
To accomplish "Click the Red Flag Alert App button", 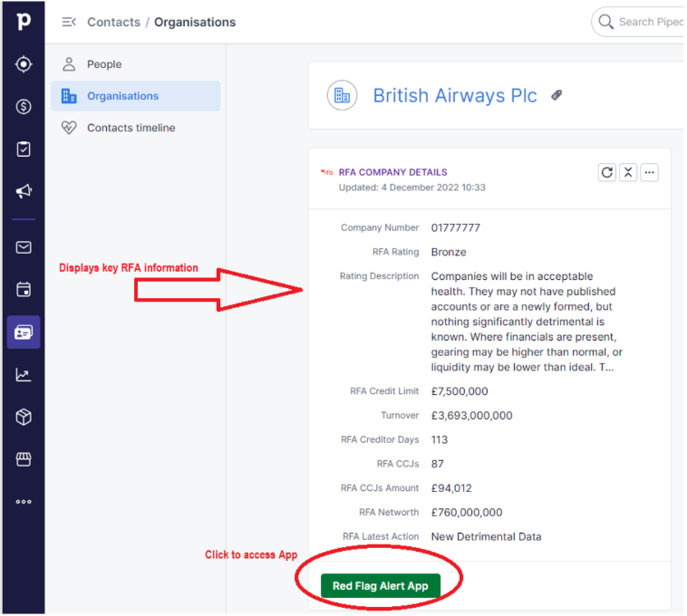I will tap(381, 586).
